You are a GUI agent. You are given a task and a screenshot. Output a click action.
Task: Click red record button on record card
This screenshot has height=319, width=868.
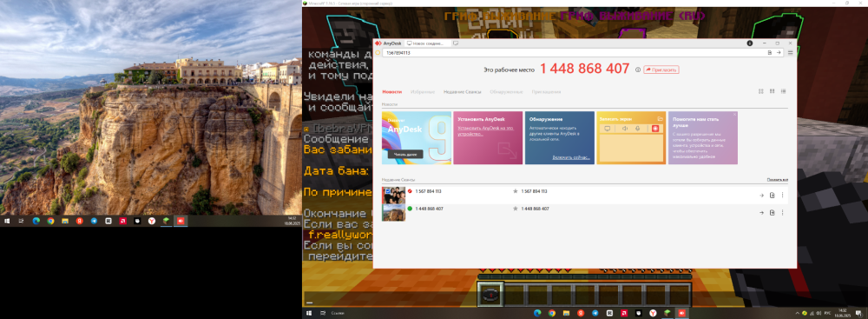[655, 128]
